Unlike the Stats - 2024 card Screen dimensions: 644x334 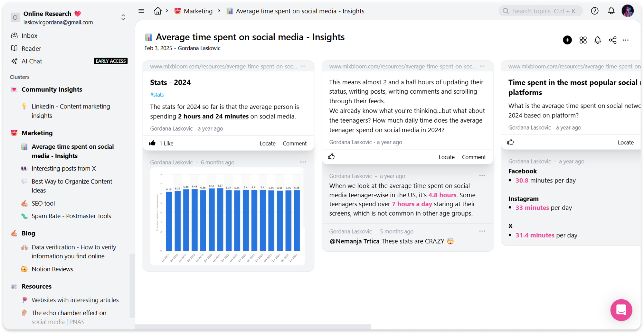tap(152, 143)
